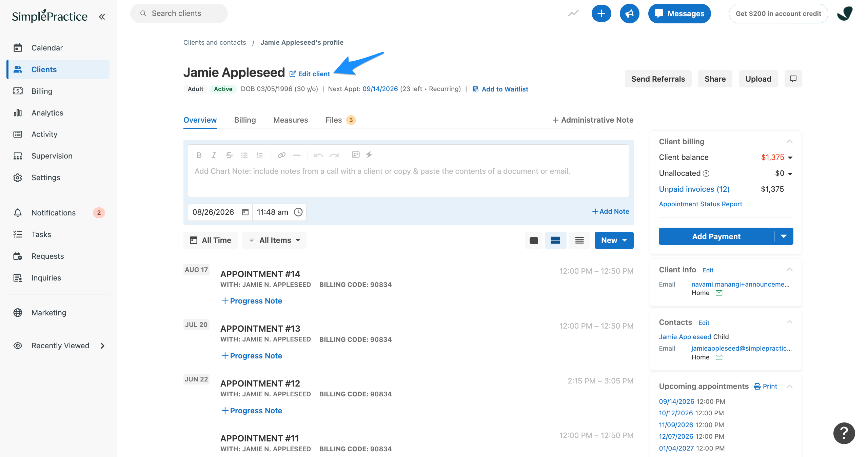Click Send Referrals button

pos(658,79)
